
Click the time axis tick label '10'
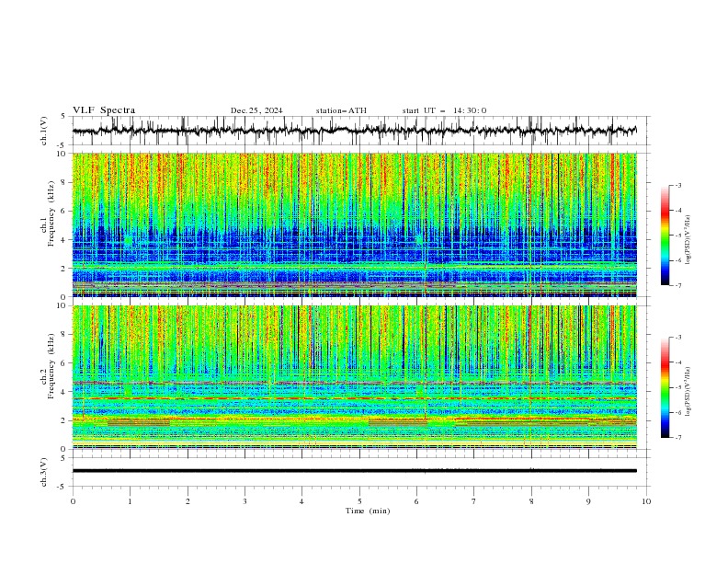[x=646, y=501]
